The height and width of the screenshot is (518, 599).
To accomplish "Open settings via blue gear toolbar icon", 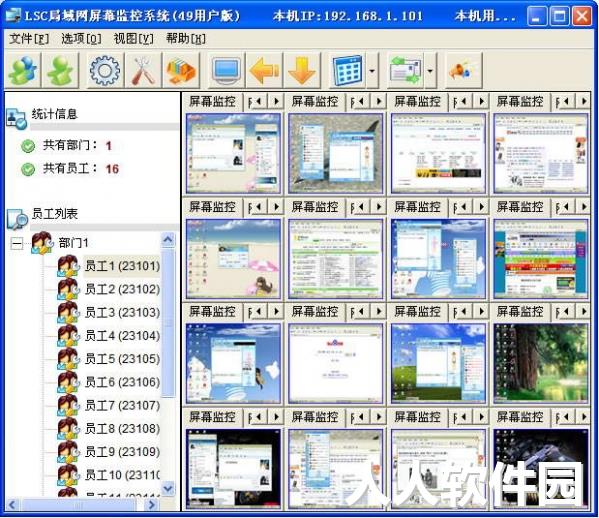I will coord(105,70).
